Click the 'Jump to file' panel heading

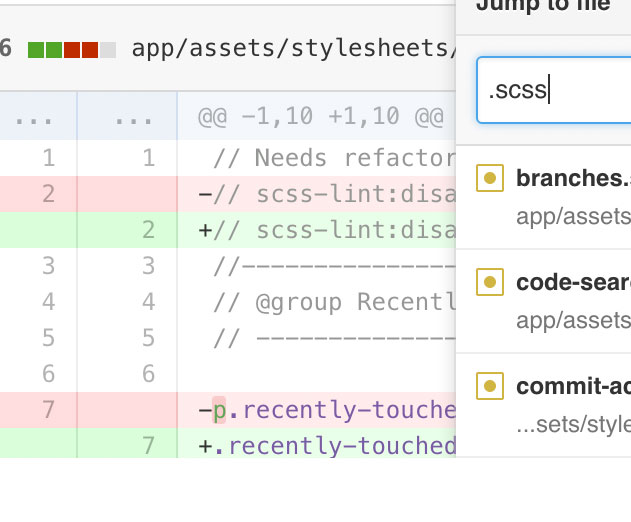tap(543, 6)
